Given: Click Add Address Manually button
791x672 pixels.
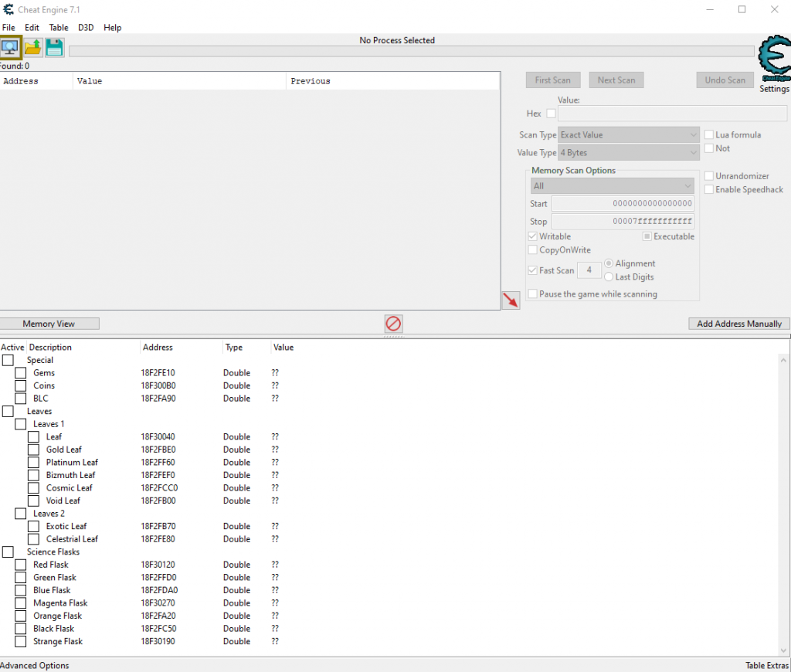Looking at the screenshot, I should [738, 324].
